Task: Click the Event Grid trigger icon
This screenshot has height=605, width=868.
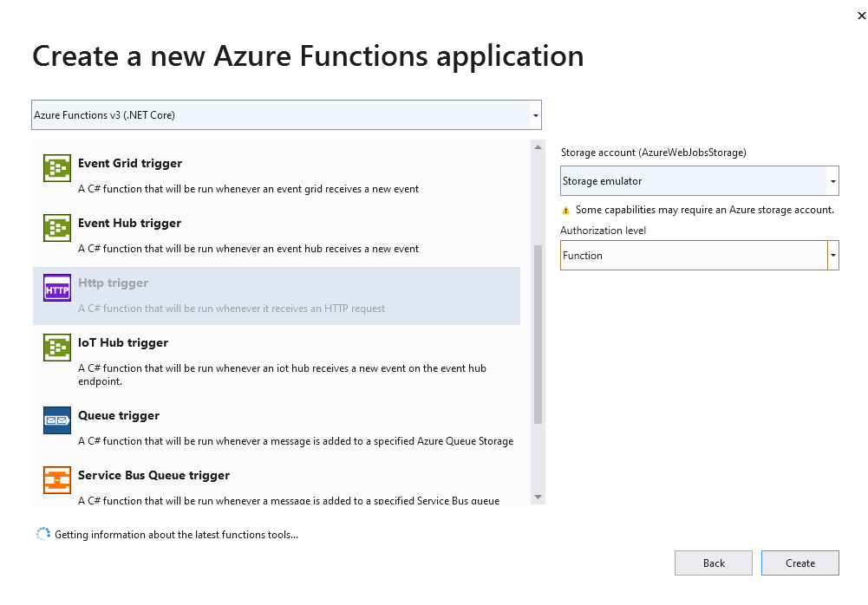Action: coord(56,168)
